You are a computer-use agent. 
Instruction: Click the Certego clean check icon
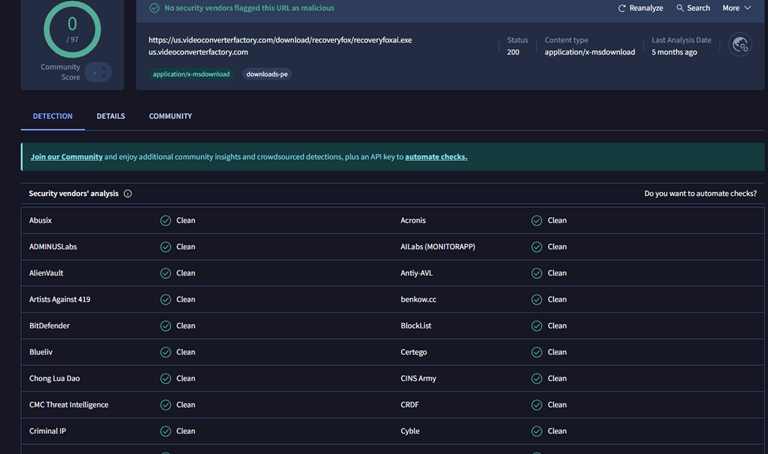click(x=537, y=352)
